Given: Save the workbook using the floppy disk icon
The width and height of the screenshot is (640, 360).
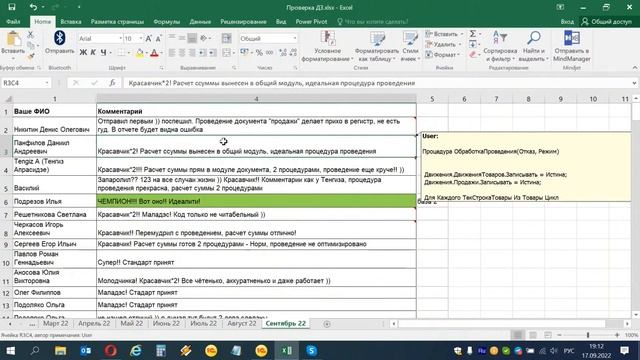Looking at the screenshot, I should pos(12,7).
